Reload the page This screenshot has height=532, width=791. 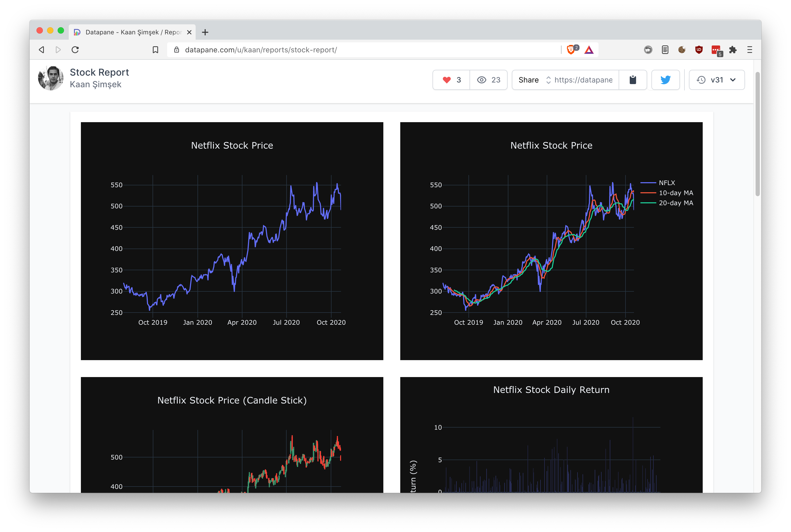(75, 50)
